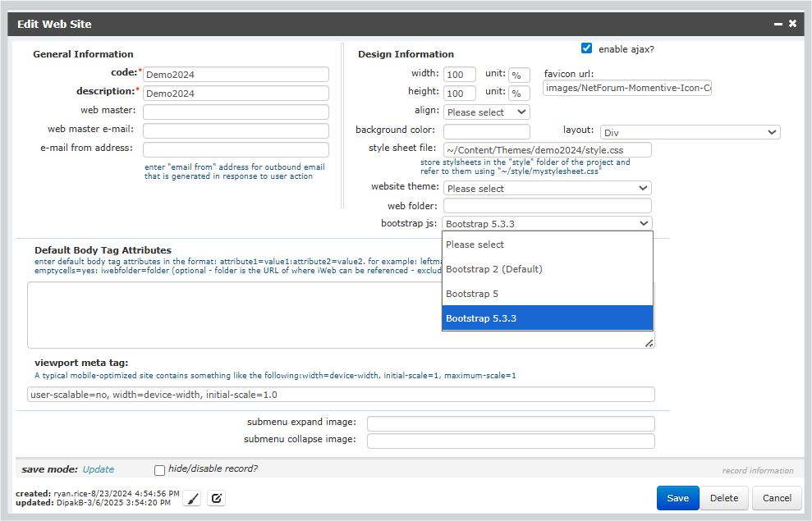Click the width value field
This screenshot has height=521, width=812.
point(459,75)
